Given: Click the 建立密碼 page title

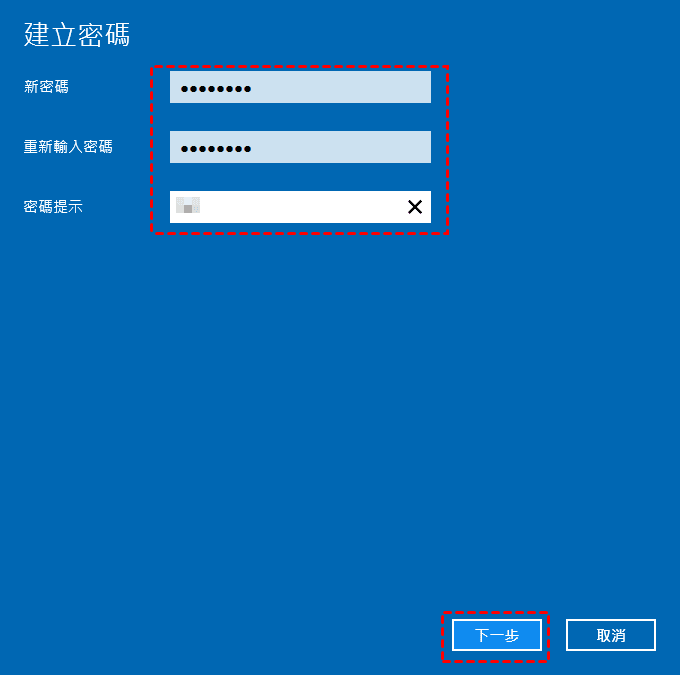Looking at the screenshot, I should 77,34.
